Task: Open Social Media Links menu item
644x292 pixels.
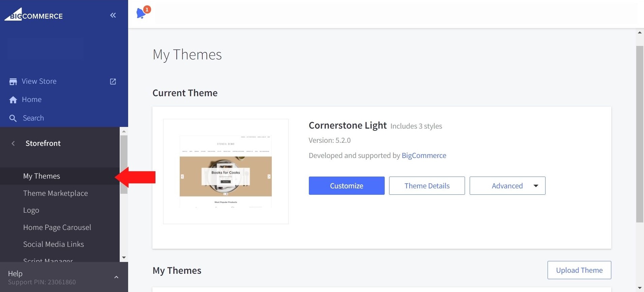Action: (53, 244)
